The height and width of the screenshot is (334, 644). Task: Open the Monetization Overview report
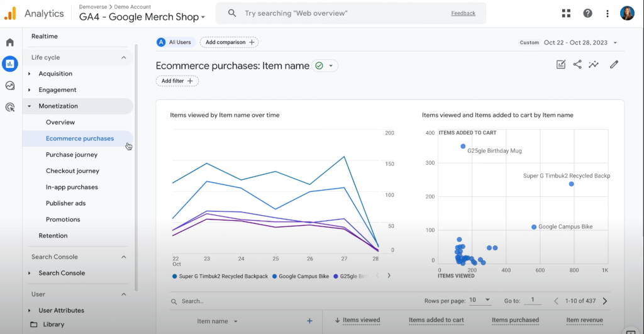pyautogui.click(x=60, y=123)
